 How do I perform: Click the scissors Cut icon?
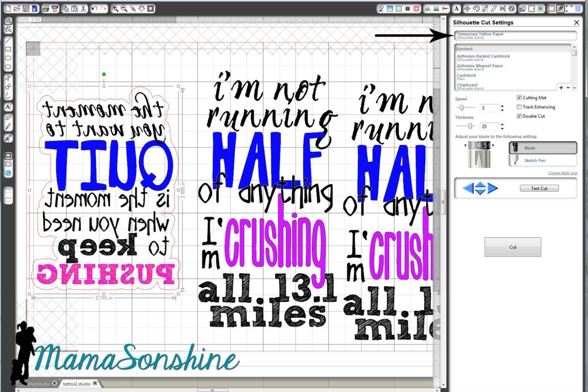tap(83, 8)
